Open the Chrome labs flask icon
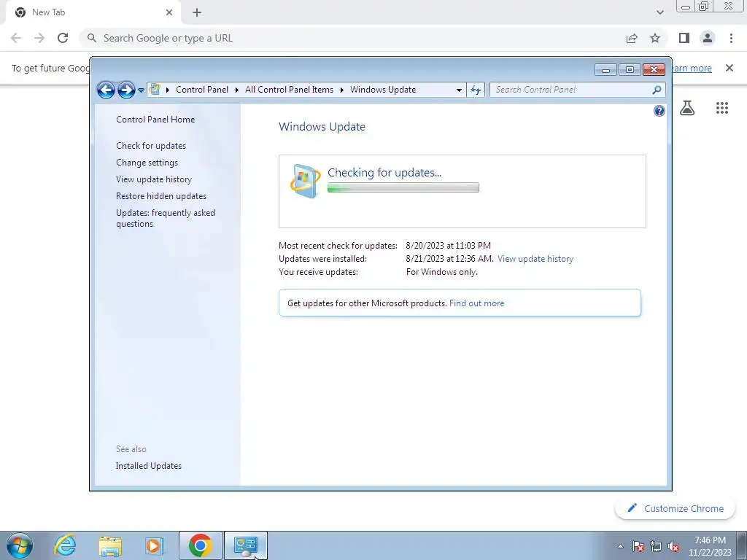The image size is (747, 560). point(687,108)
